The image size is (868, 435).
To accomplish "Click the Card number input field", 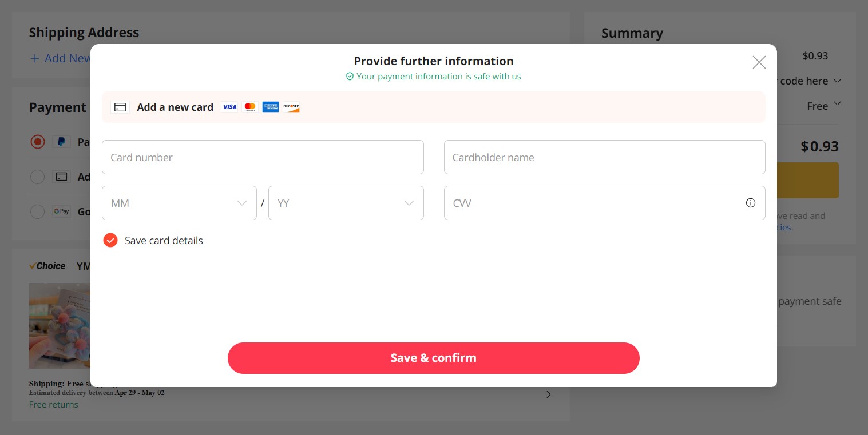I will pyautogui.click(x=263, y=157).
